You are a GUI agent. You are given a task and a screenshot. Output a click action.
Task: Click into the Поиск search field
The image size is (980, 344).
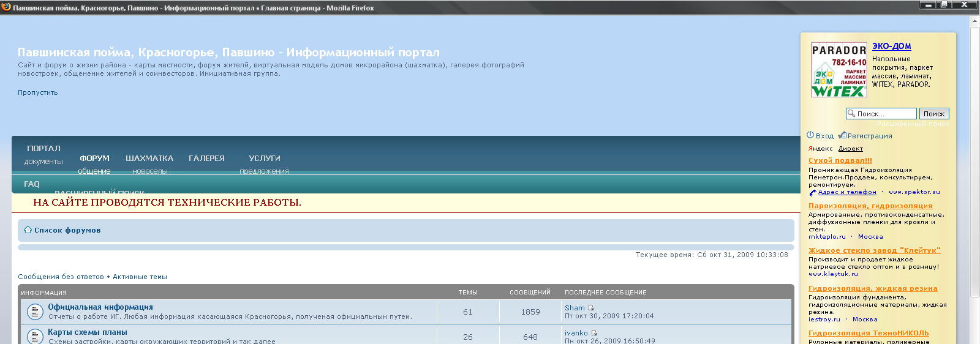pyautogui.click(x=881, y=113)
